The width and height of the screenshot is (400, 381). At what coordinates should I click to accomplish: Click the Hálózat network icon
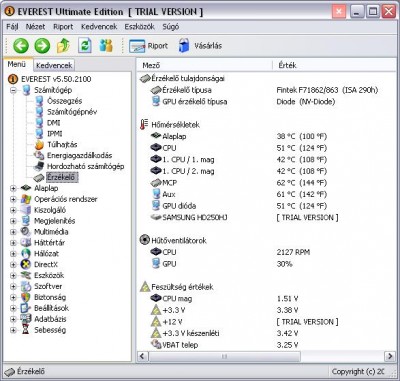26,254
